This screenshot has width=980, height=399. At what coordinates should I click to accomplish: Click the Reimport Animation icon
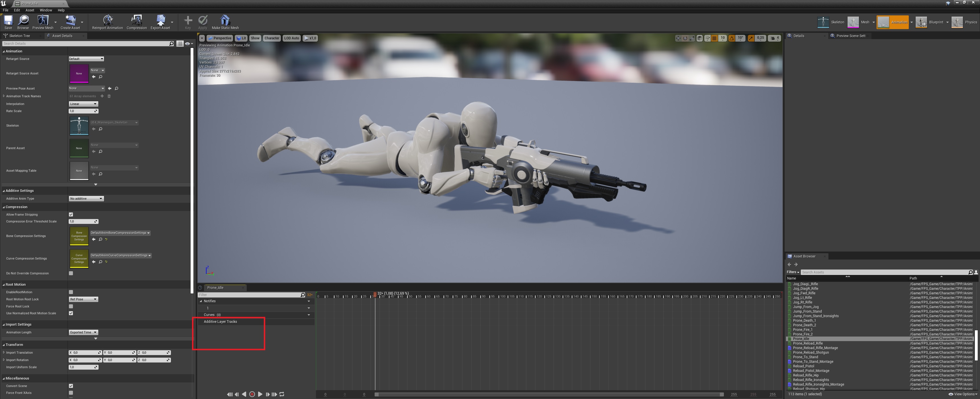point(108,21)
